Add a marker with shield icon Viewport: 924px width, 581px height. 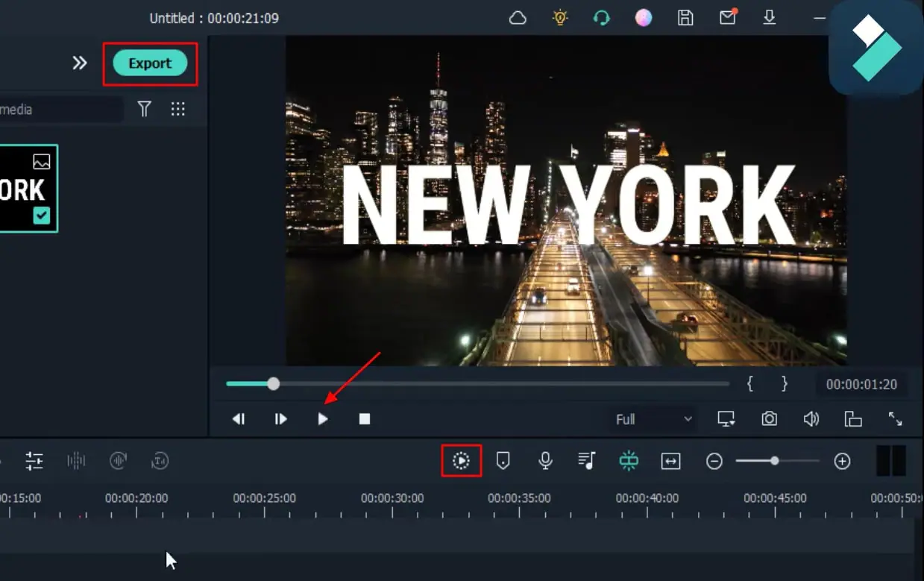(503, 461)
